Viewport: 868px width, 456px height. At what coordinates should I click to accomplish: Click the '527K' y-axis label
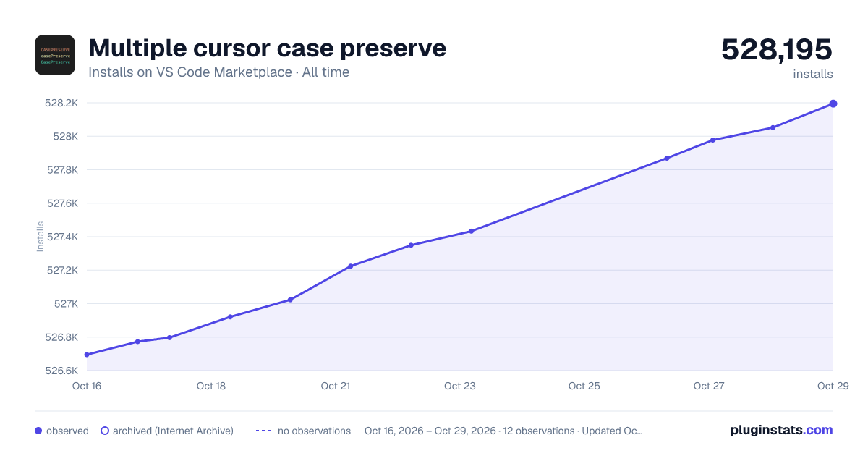coord(66,304)
